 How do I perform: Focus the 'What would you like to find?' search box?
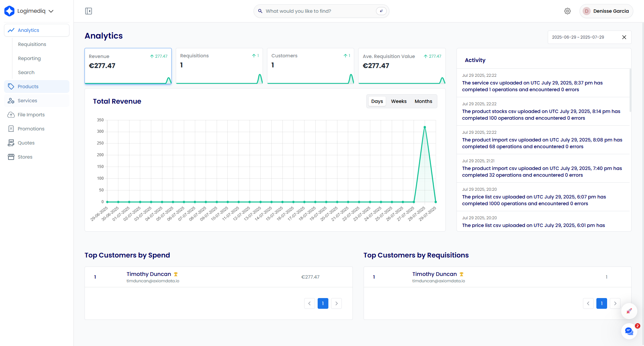[319, 11]
